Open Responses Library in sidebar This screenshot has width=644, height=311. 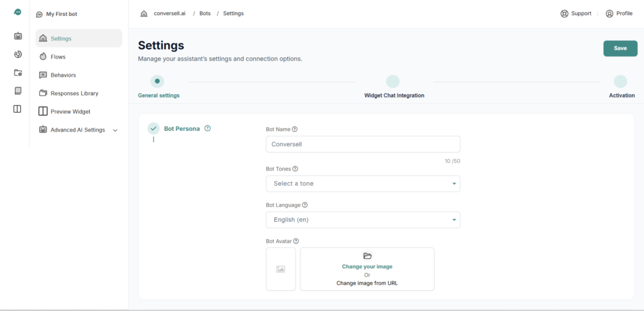pos(74,93)
